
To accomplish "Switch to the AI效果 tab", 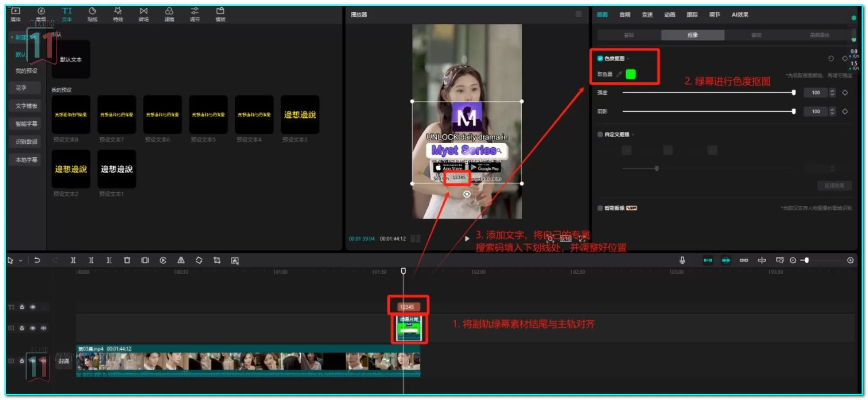I will pyautogui.click(x=740, y=14).
